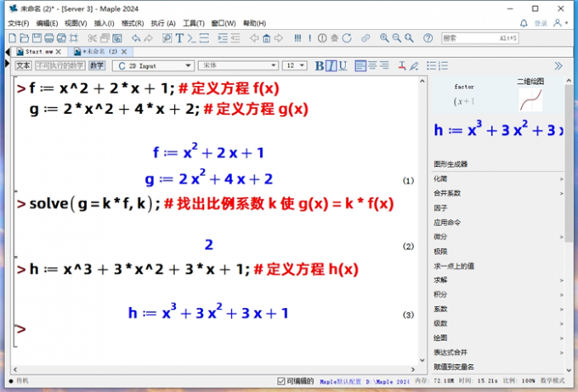Click the cut scissors icon
This screenshot has width=578, height=392.
(x=89, y=38)
